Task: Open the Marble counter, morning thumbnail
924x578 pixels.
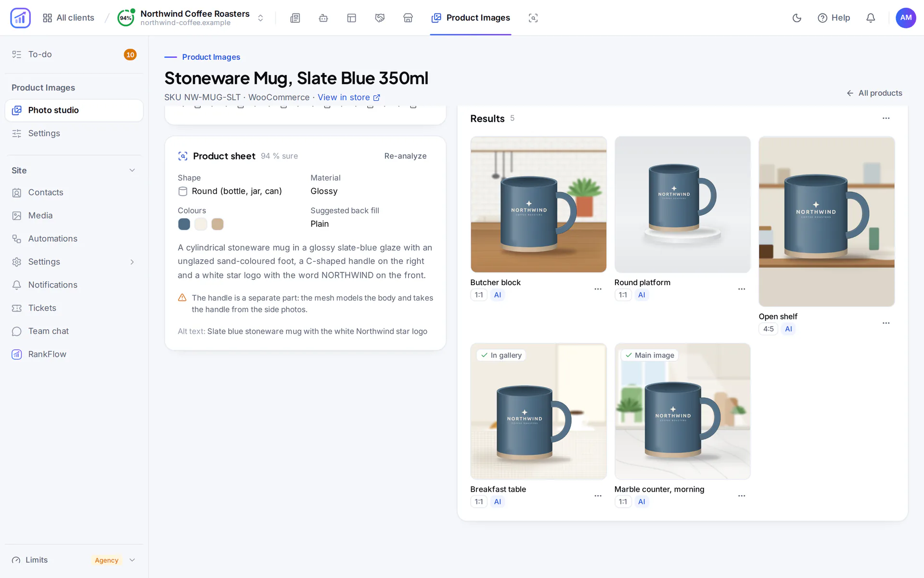Action: tap(682, 411)
